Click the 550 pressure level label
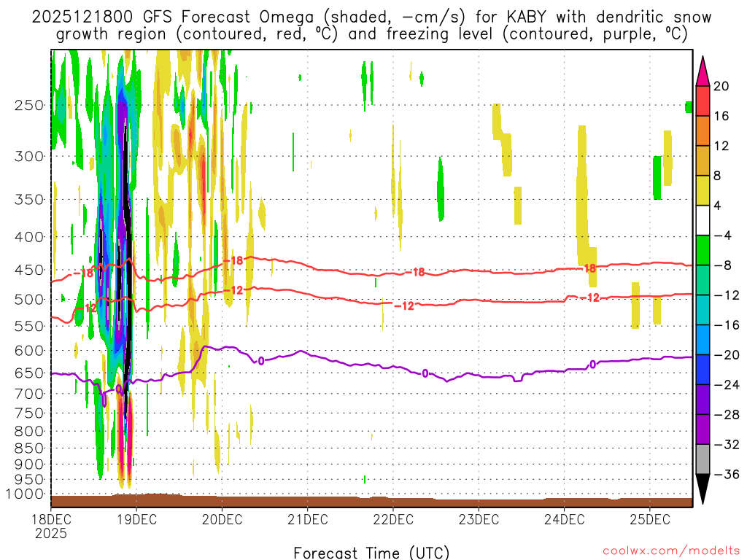The height and width of the screenshot is (560, 747). click(29, 326)
